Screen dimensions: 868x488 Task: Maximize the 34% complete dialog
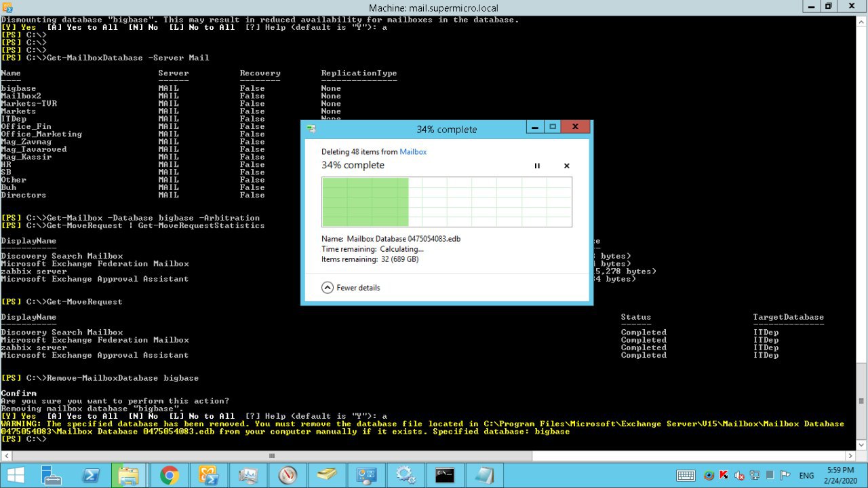coord(553,127)
